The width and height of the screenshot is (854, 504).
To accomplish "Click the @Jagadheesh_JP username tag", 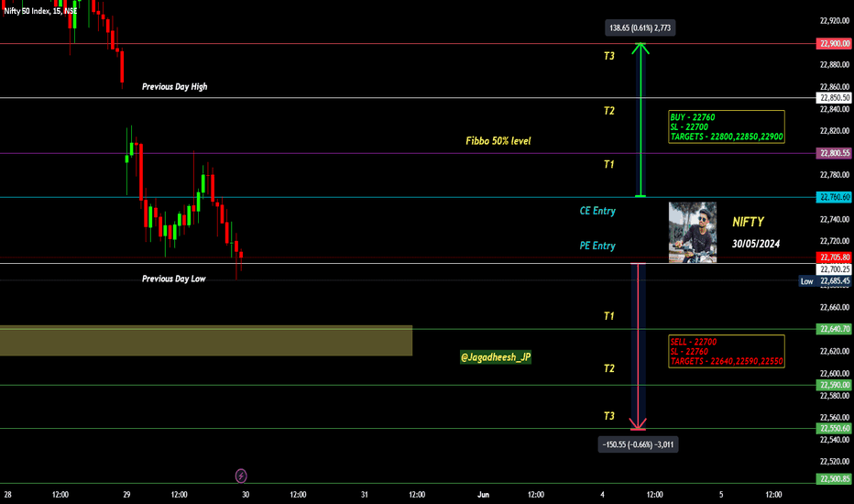I will point(496,357).
